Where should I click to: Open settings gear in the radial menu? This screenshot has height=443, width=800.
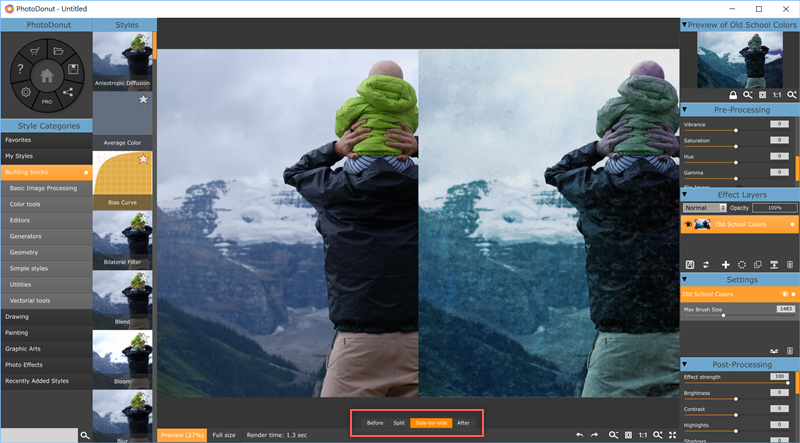(26, 92)
